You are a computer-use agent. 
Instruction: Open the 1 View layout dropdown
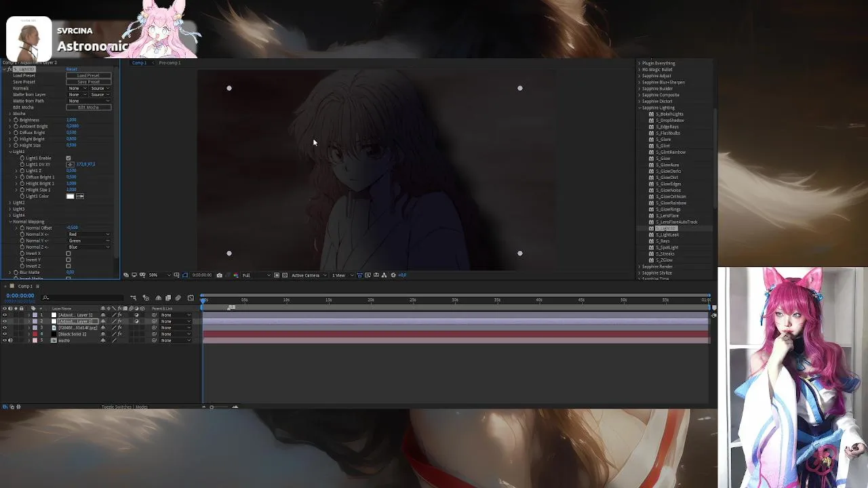pyautogui.click(x=342, y=275)
